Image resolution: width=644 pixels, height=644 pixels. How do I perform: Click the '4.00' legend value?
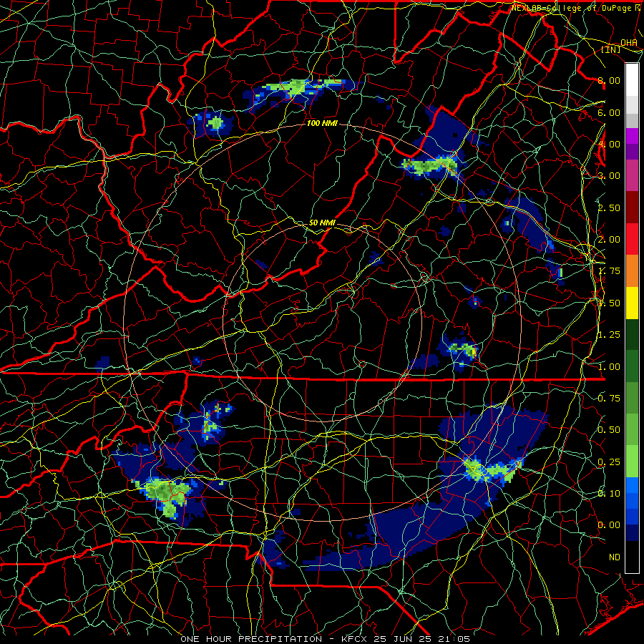click(609, 144)
